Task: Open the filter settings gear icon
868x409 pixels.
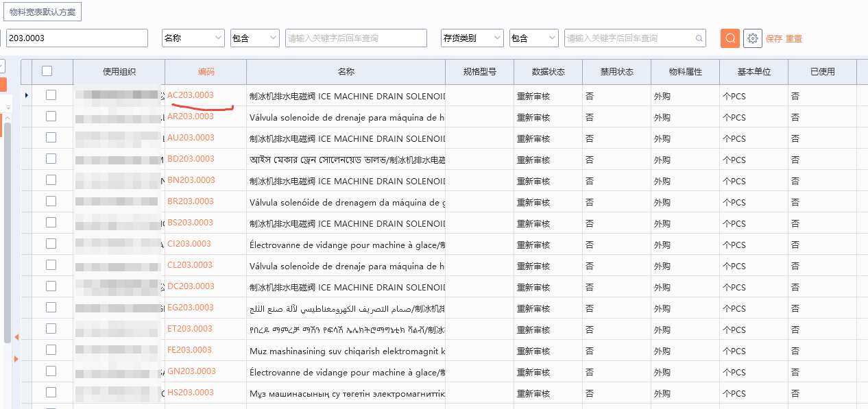Action: click(753, 38)
